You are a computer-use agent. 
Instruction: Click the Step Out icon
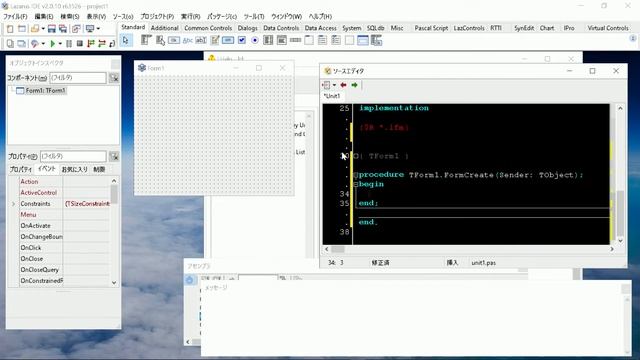(112, 43)
